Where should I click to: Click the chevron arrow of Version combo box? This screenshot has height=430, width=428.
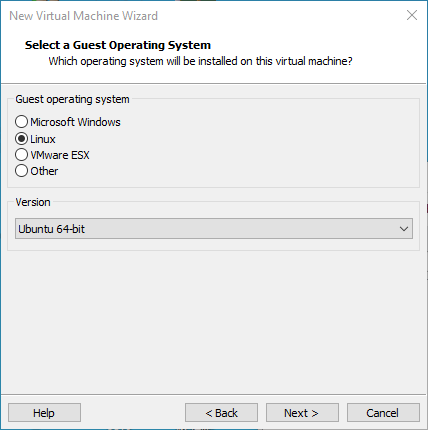click(x=404, y=229)
